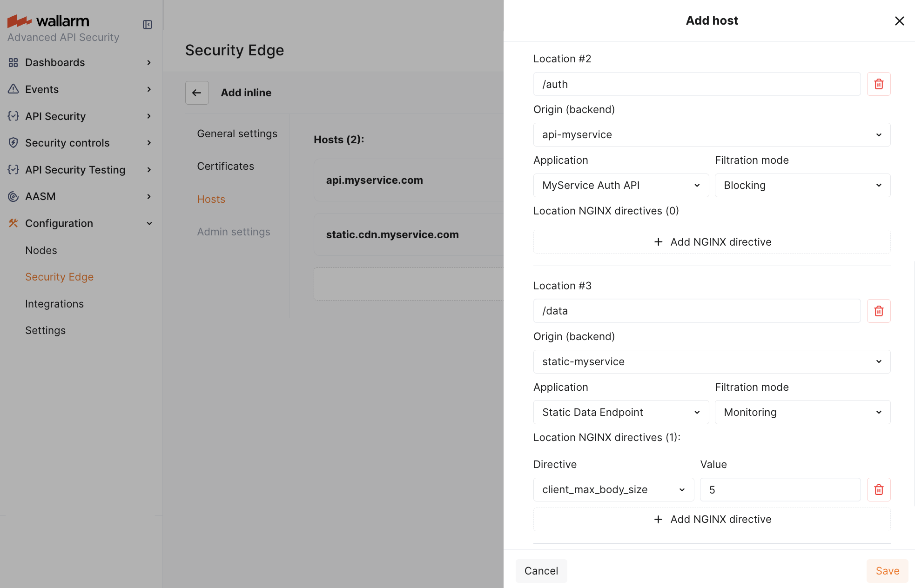Open the Monitoring filtration mode dropdown
The image size is (915, 588).
[802, 412]
